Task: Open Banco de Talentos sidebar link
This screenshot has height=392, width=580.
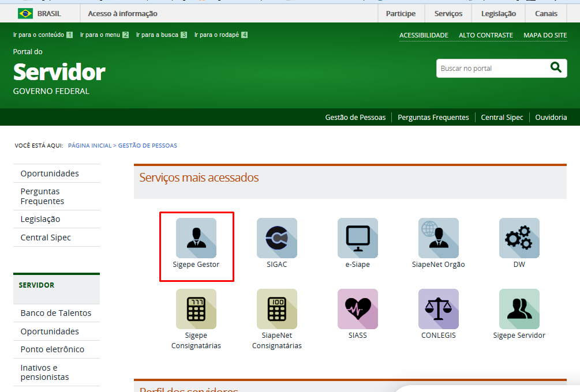Action: pos(56,313)
